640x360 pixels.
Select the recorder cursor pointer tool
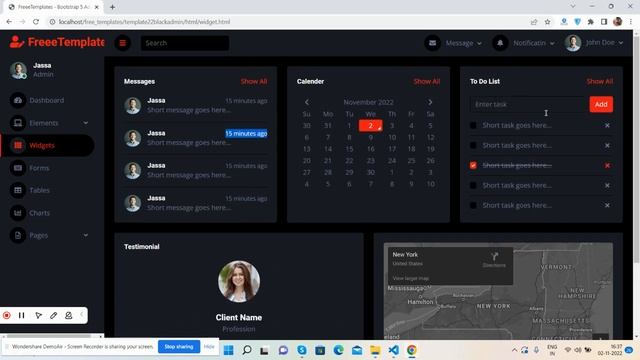[38, 315]
